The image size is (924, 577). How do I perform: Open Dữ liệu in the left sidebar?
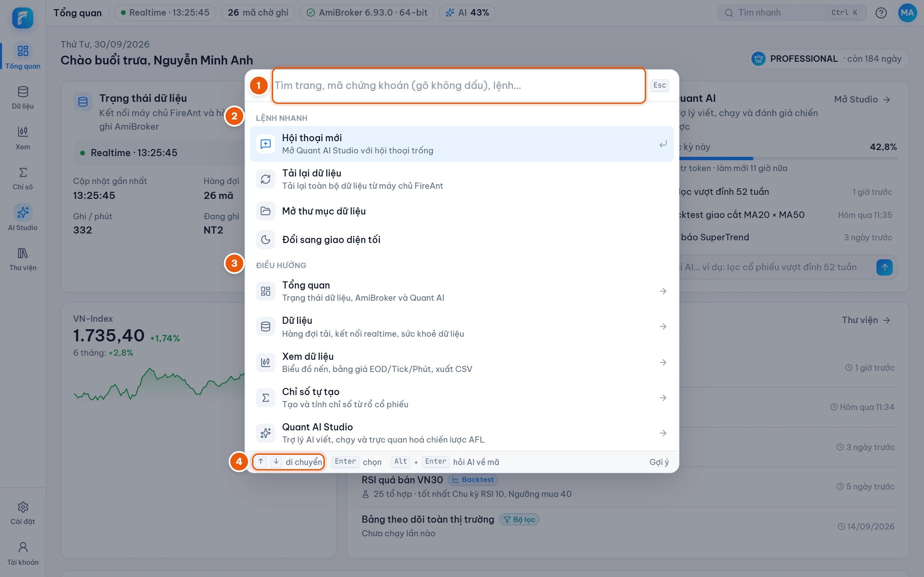tap(22, 98)
